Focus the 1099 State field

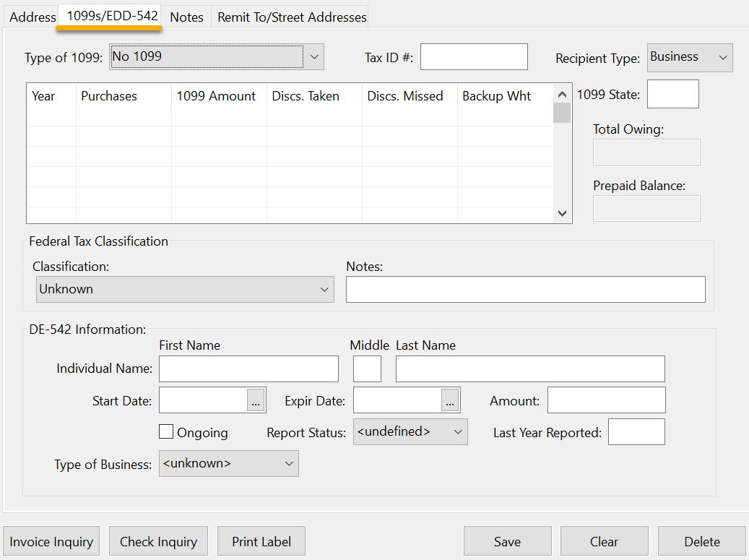pyautogui.click(x=672, y=94)
